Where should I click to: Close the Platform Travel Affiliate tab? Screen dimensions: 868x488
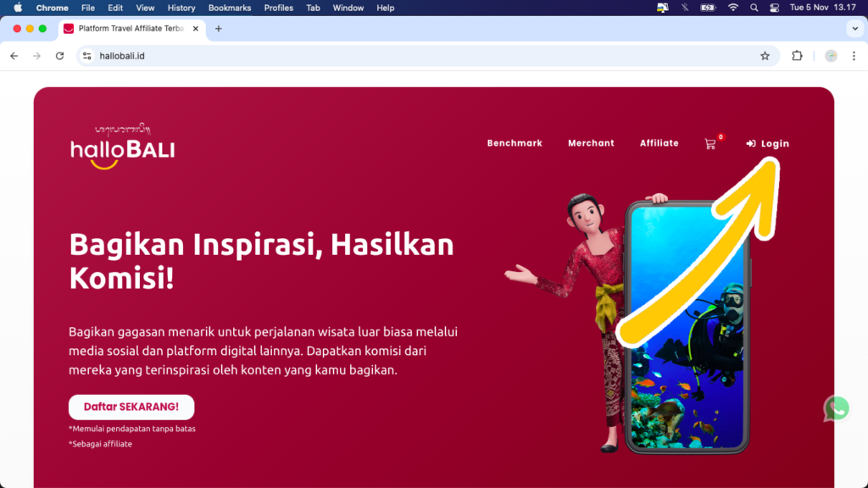click(x=196, y=29)
